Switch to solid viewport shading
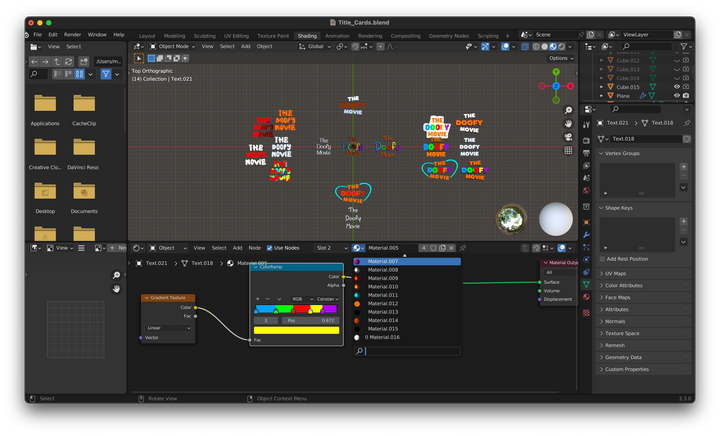Viewport: 720px width, 436px height. 545,46
